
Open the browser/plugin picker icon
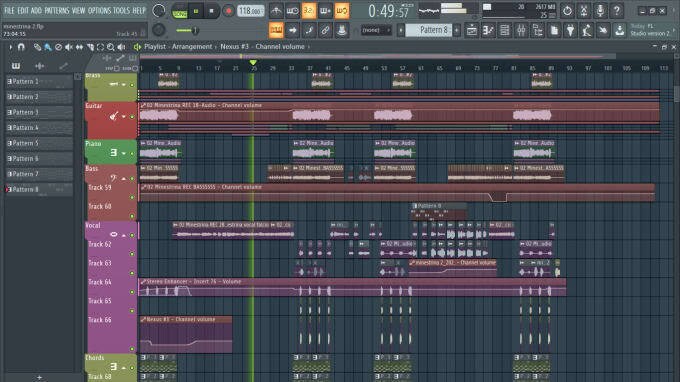coord(537,30)
